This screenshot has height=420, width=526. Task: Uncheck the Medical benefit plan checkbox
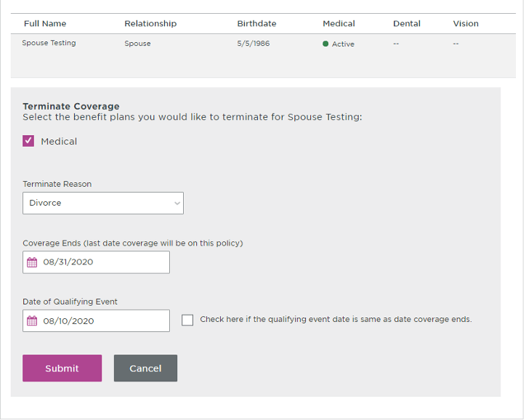tap(28, 141)
